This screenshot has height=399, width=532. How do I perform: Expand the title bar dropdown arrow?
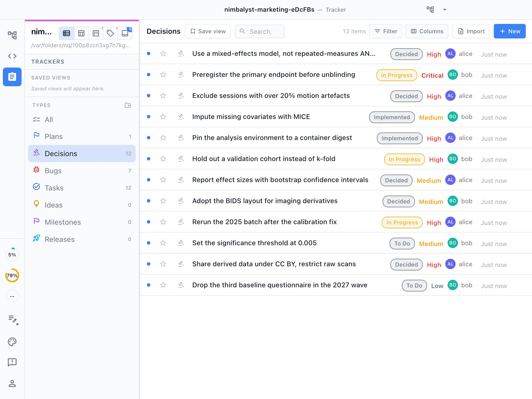[445, 10]
